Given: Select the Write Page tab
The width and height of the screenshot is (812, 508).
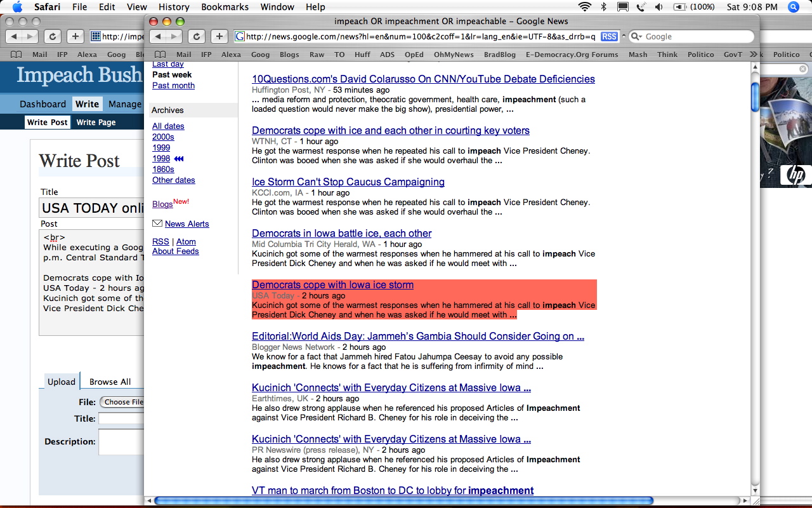Looking at the screenshot, I should click(96, 122).
